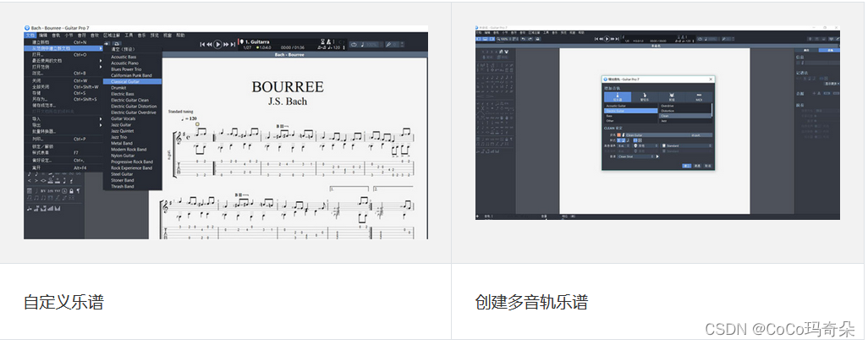Select the MIDI tab in add-track dialog
Screen dimensions: 868x345
tap(699, 96)
